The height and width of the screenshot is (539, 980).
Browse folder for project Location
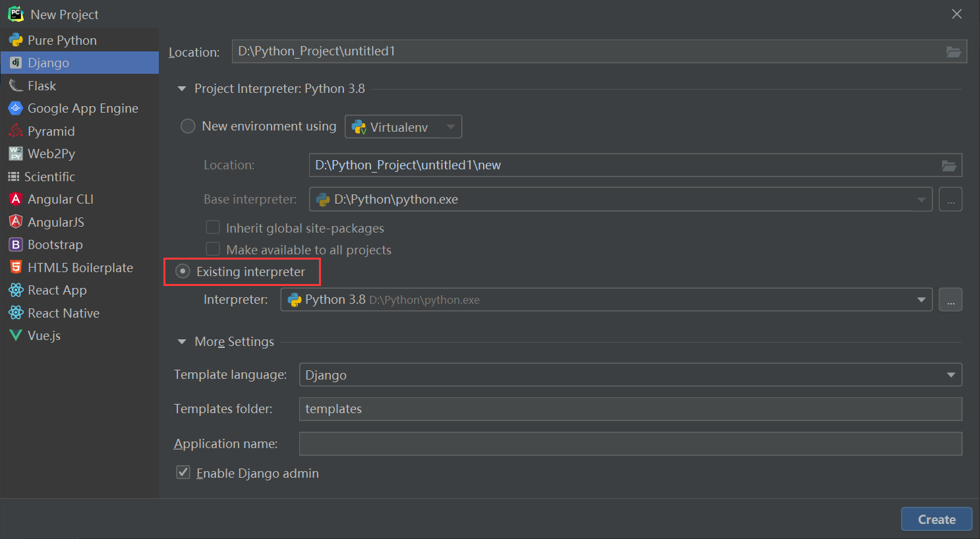click(x=953, y=51)
